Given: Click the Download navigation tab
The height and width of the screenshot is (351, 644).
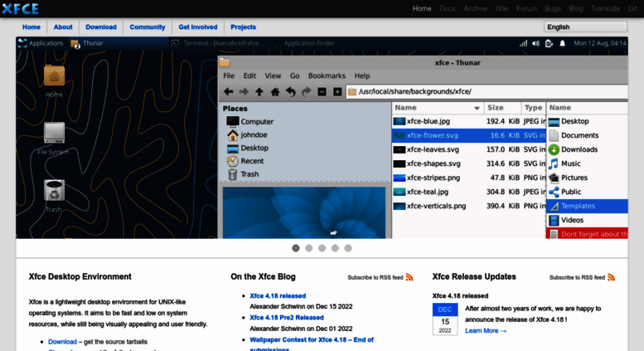Looking at the screenshot, I should click(101, 27).
